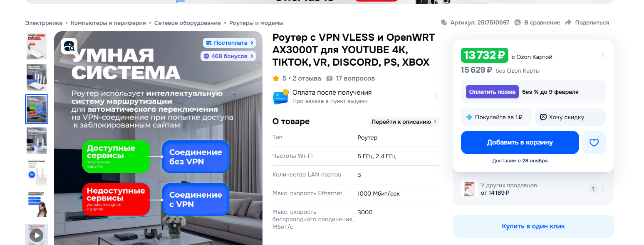Open the 468 бонусов badge
The height and width of the screenshot is (245, 644).
coord(228,56)
